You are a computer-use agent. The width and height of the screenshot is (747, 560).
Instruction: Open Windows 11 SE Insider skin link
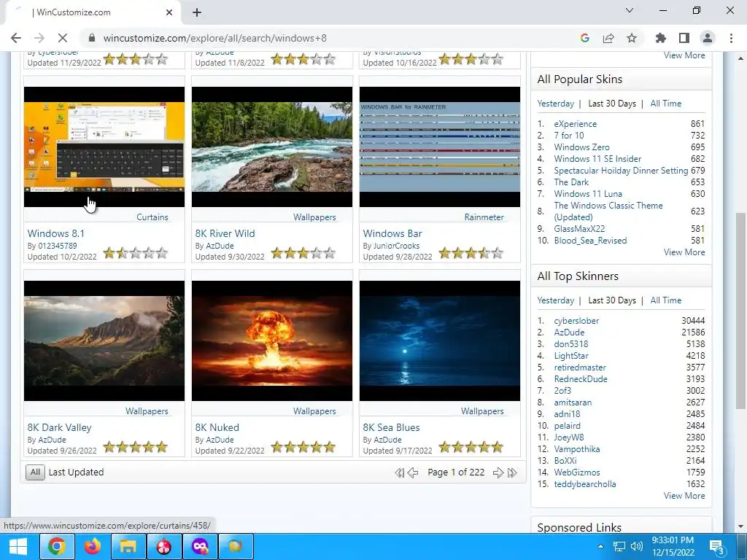pos(597,159)
